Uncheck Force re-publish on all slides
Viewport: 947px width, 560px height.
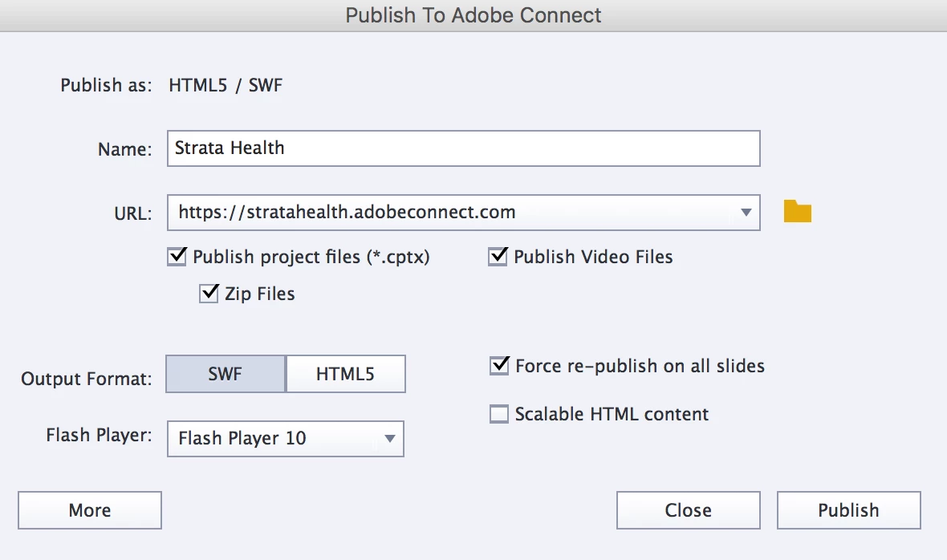[499, 366]
